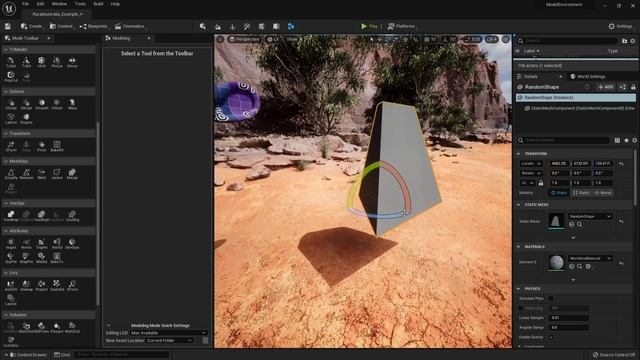Viewport: 640px width, 360px height.
Task: Open the material Element 0 dropdown
Action: 590,258
